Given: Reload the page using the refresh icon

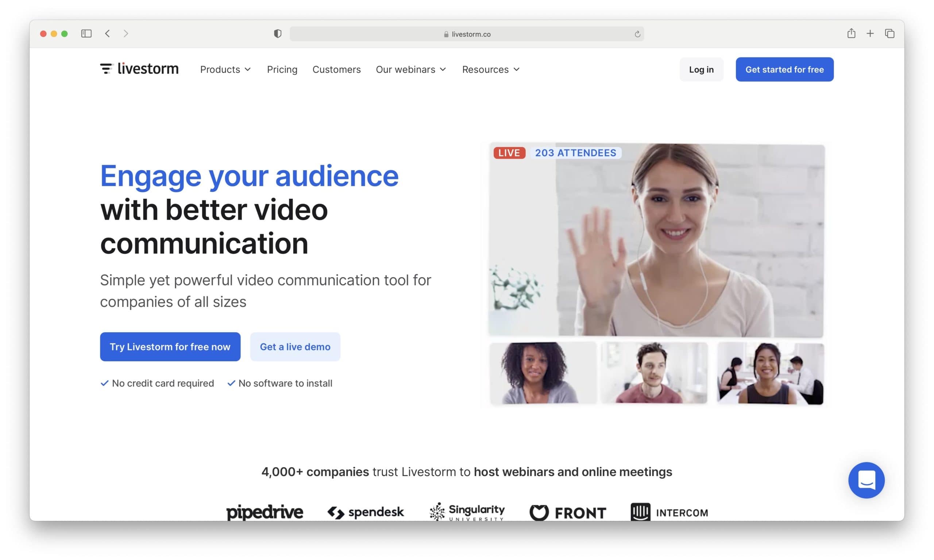Looking at the screenshot, I should pos(638,34).
